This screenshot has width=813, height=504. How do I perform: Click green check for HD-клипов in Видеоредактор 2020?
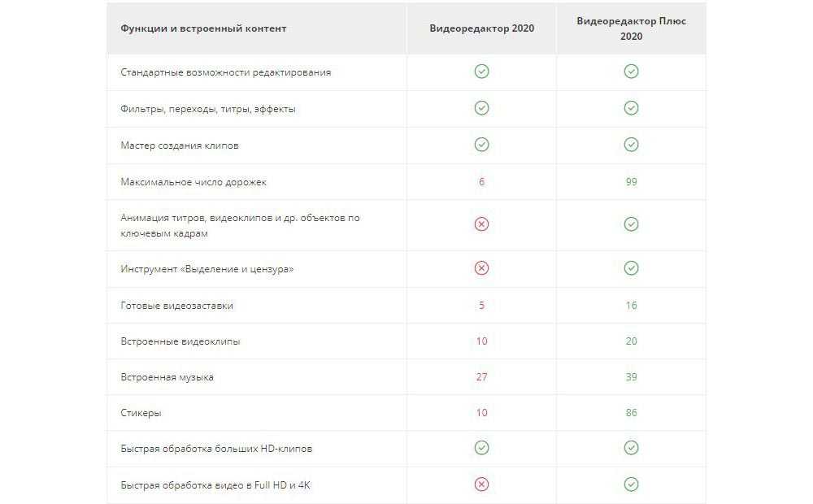(481, 448)
